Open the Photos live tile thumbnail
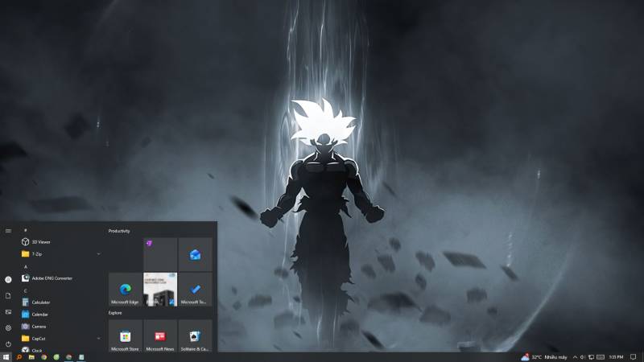This screenshot has width=644, height=362. [160, 290]
